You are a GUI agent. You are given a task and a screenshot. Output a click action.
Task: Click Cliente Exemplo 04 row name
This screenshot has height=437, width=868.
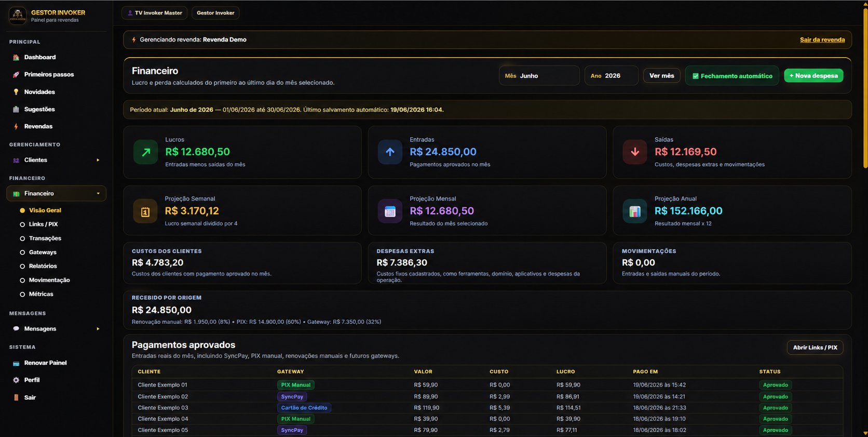coord(163,419)
